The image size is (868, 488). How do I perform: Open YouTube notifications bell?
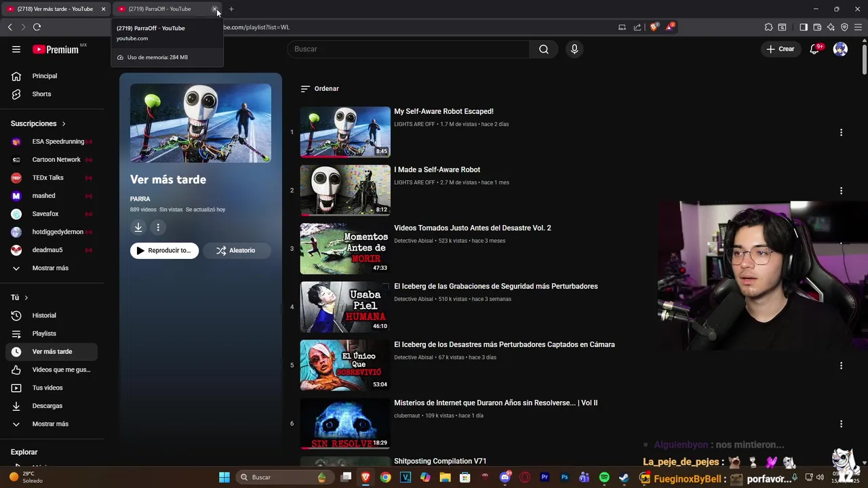[x=814, y=49]
